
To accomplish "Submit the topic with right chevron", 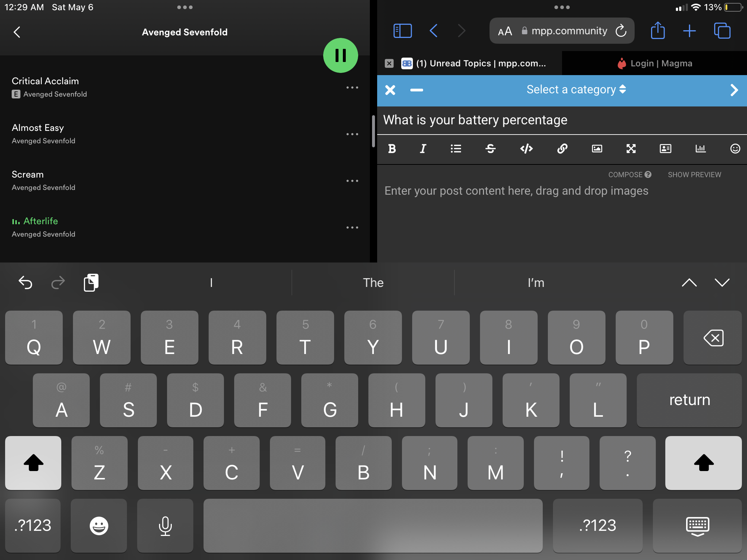I will (x=734, y=90).
